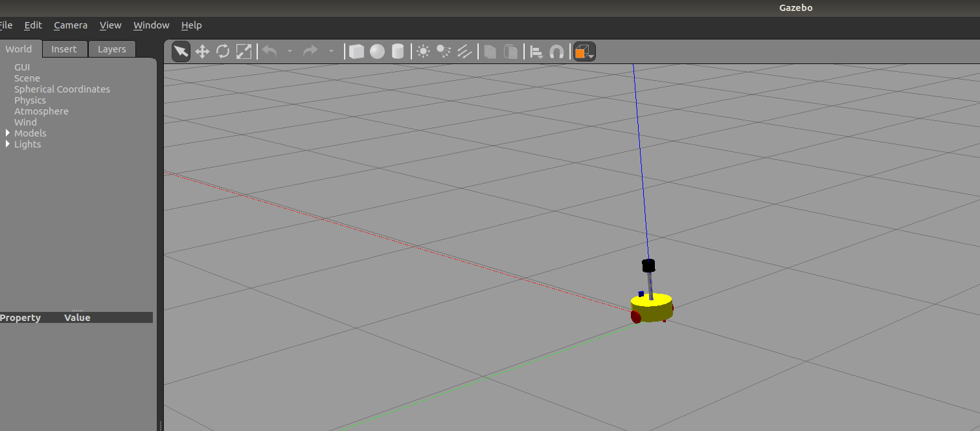Open the redo history dropdown arrow
The height and width of the screenshot is (431, 980).
(x=331, y=51)
